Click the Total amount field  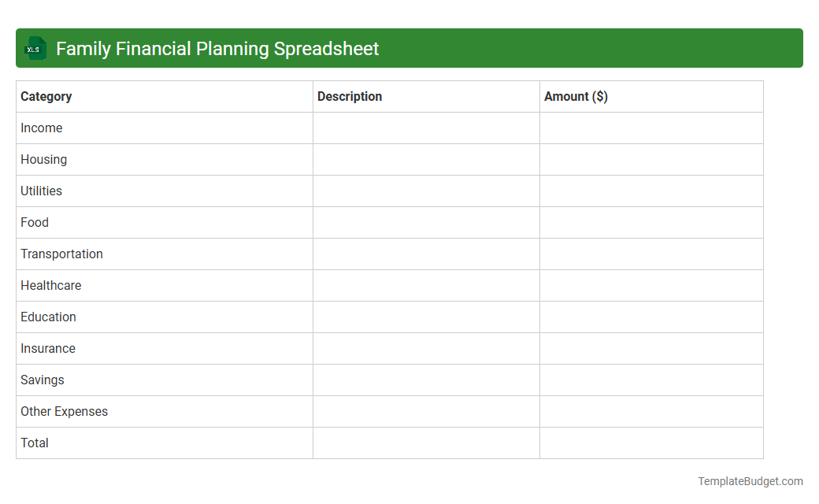(651, 443)
